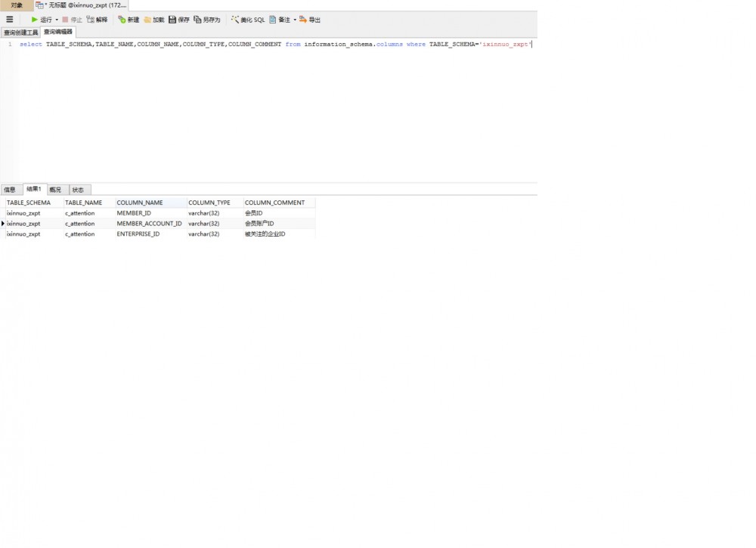Click c_attention in the MEMBER_ACCOUNT_ID row
The height and width of the screenshot is (548, 756).
tap(89, 224)
